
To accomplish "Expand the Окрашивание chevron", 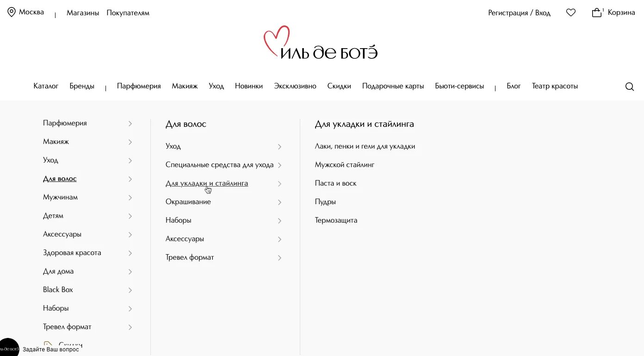I will [279, 202].
